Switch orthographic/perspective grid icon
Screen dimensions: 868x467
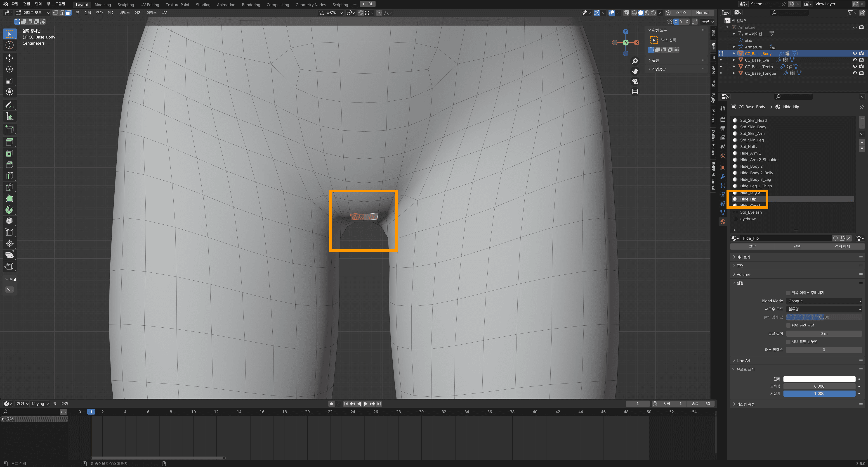[635, 92]
